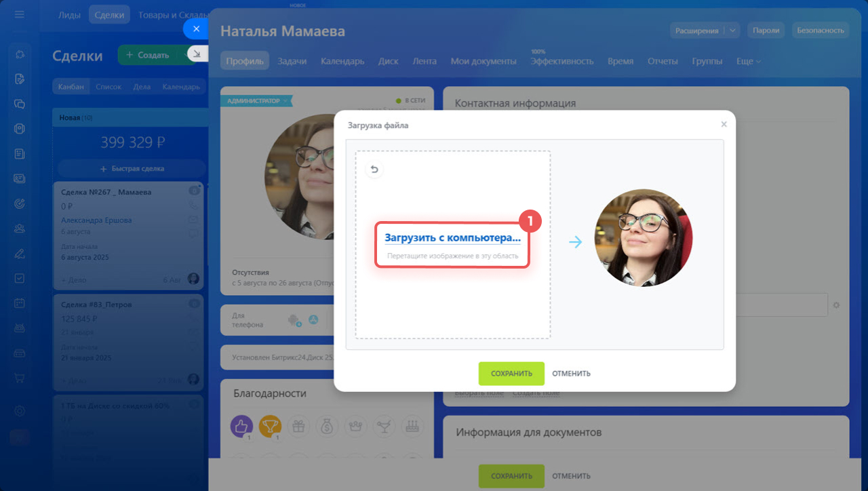
Task: Close the Загрузка файла dialog
Action: click(724, 124)
